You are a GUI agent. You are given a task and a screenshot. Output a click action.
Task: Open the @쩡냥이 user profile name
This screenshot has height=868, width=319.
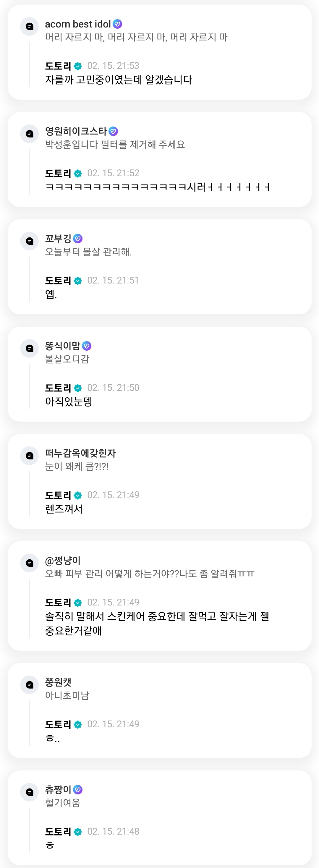63,560
